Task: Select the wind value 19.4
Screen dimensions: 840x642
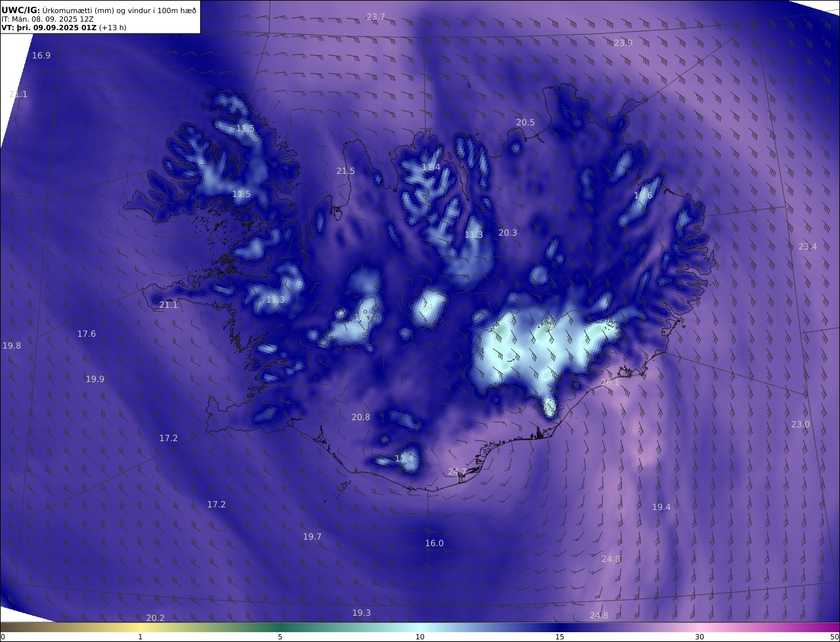Action: (x=661, y=507)
